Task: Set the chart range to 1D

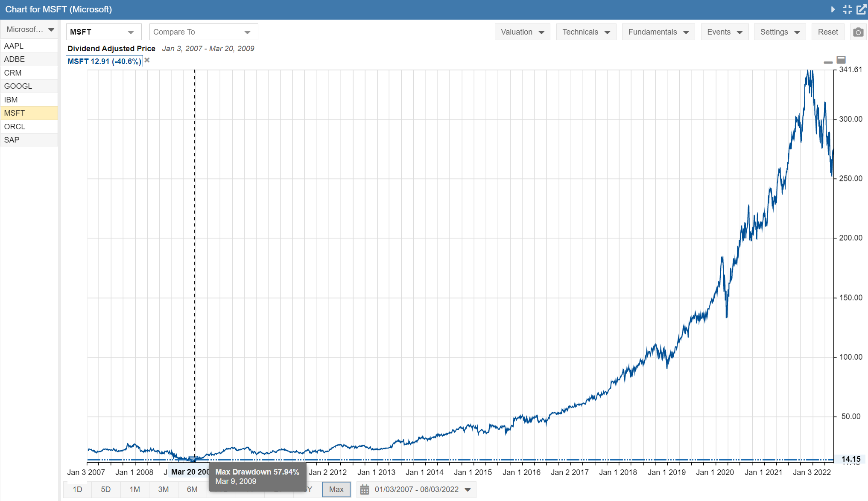Action: (x=77, y=489)
